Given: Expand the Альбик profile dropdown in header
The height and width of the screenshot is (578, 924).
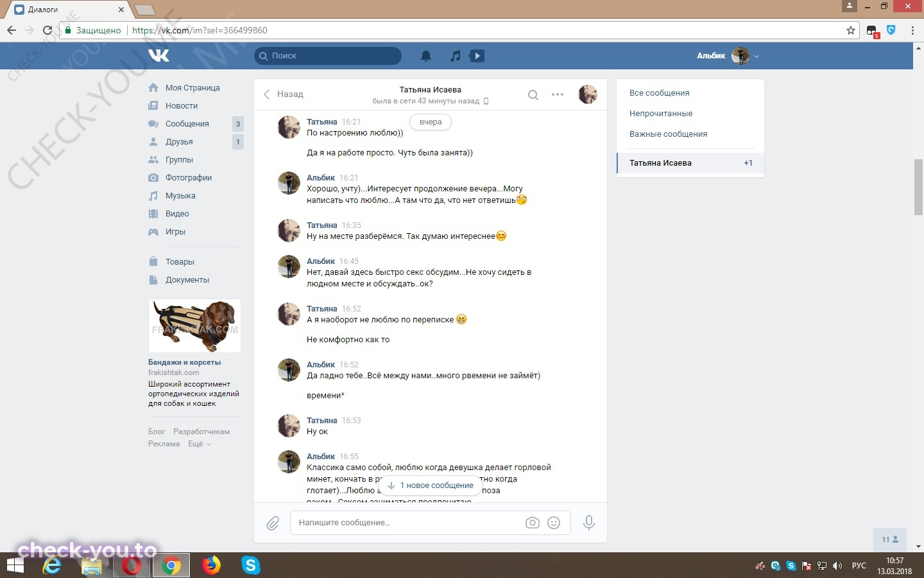Looking at the screenshot, I should pyautogui.click(x=728, y=56).
